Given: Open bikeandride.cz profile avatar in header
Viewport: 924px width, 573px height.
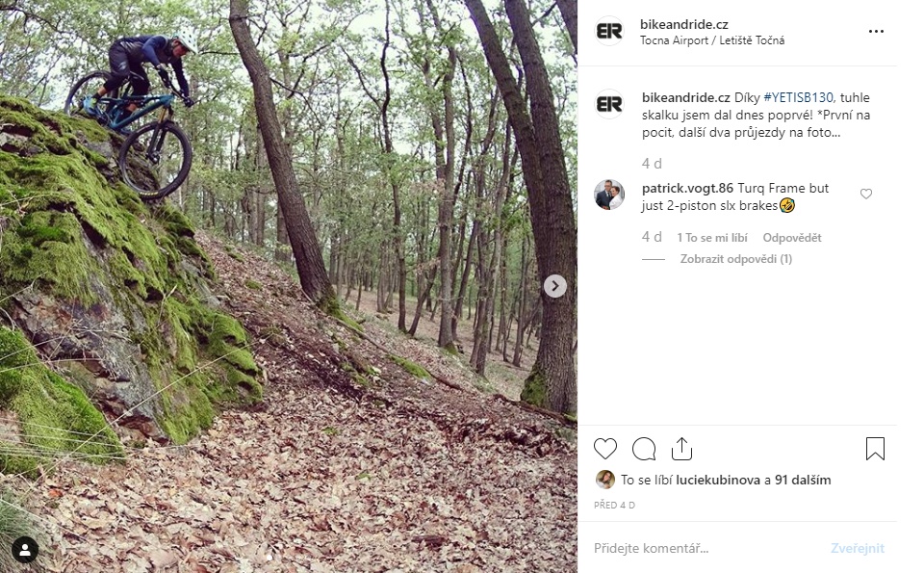Looking at the screenshot, I should point(609,32).
